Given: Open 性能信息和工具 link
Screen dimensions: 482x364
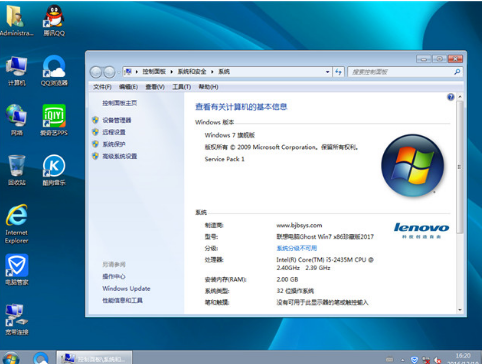Looking at the screenshot, I should pyautogui.click(x=122, y=300).
